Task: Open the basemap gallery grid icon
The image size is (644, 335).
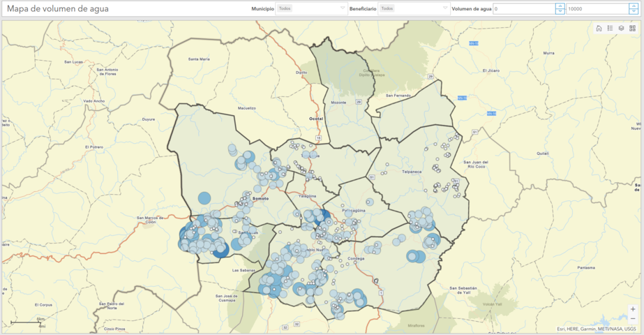Action: point(632,29)
